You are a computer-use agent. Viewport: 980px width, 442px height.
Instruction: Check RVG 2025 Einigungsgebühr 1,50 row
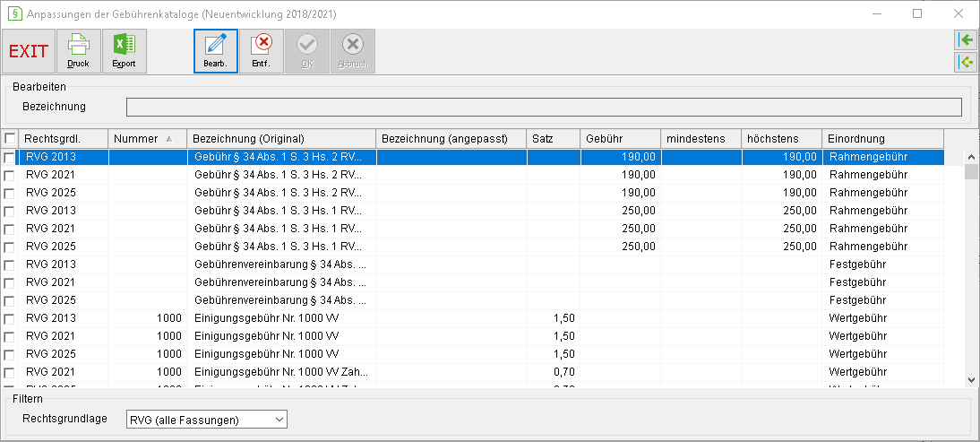9,355
